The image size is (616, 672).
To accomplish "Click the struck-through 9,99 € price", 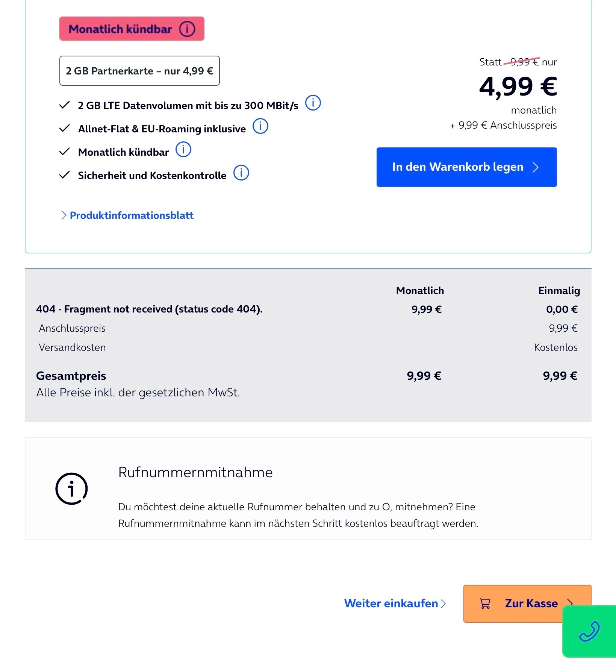I will [524, 62].
